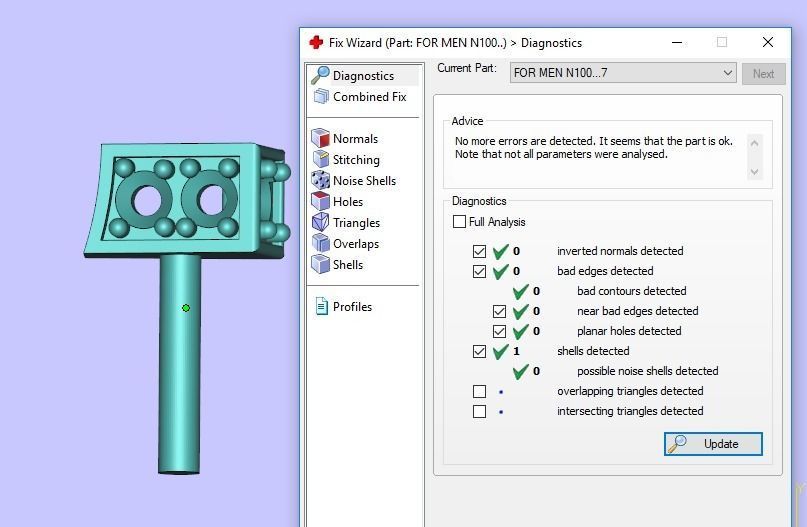Click the Overlaps cube icon
The width and height of the screenshot is (807, 527).
[321, 243]
